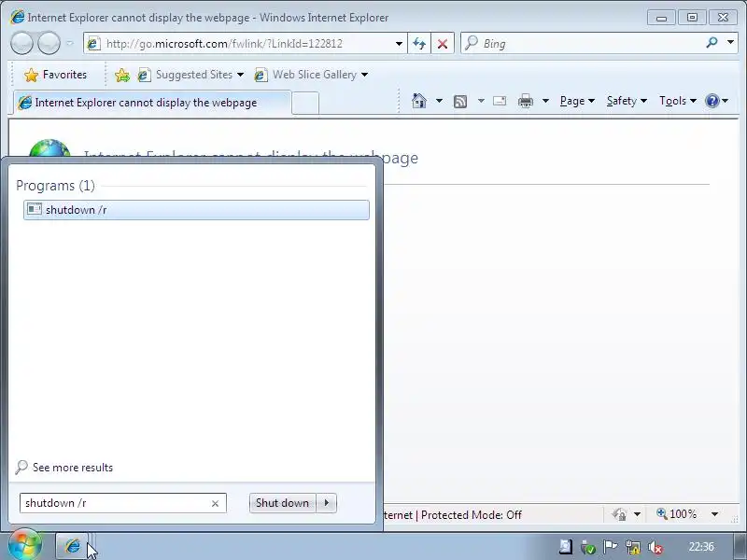
Task: Click the Action Center flag tray icon
Action: (x=611, y=547)
